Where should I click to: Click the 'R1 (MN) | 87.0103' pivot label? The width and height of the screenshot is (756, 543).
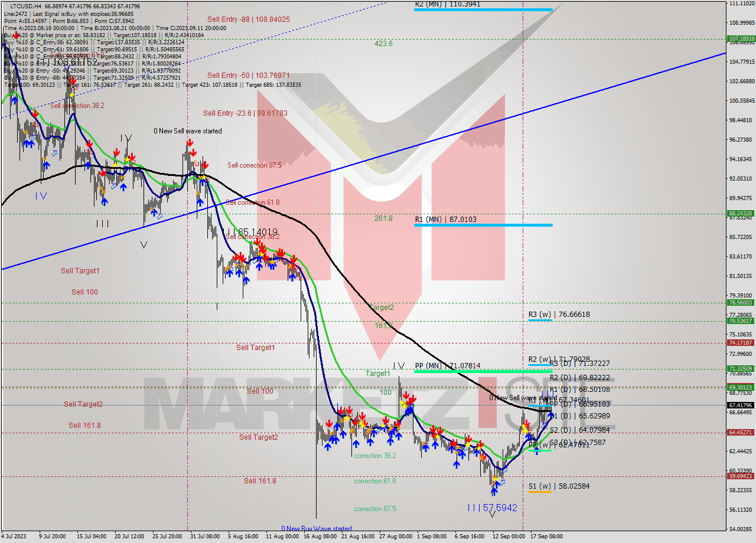[x=445, y=220]
